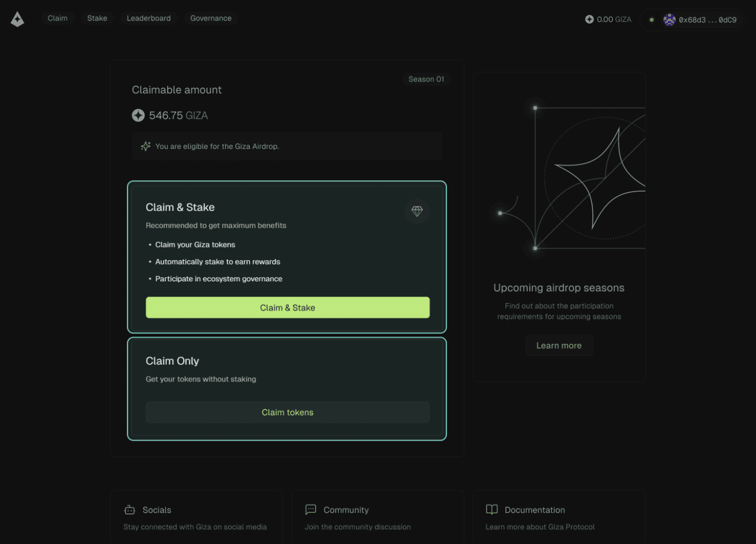Click Learn more about Giza Protocol text
The width and height of the screenshot is (756, 544).
[540, 527]
